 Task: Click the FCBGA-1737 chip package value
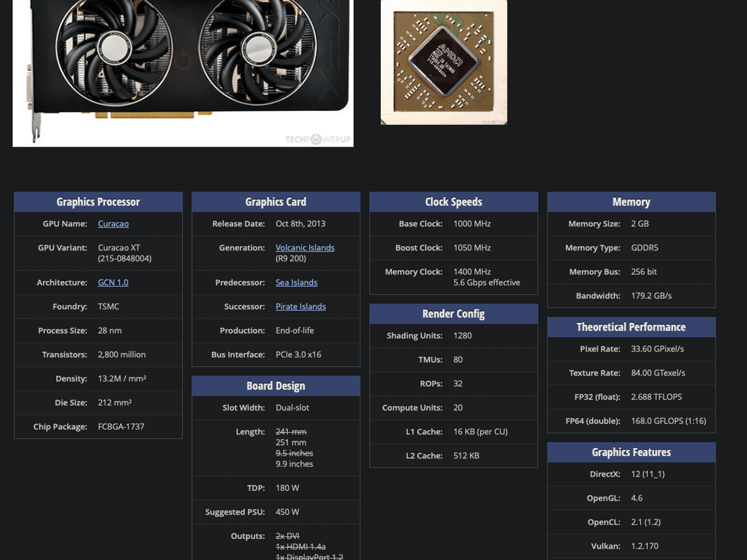(121, 427)
